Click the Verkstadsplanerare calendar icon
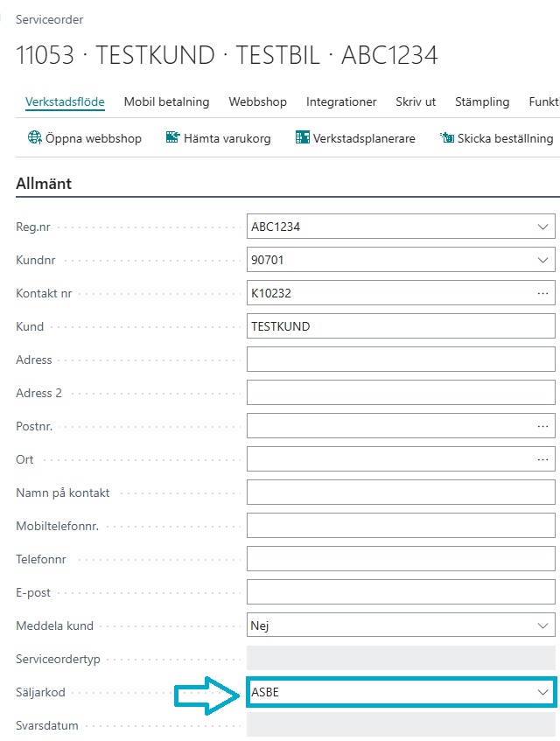 click(302, 137)
